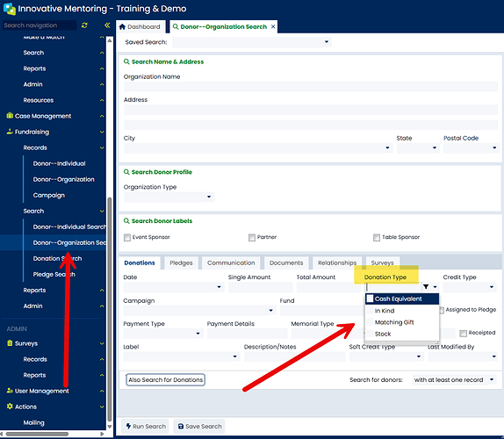
Task: Click the Save Search button
Action: pos(199,426)
